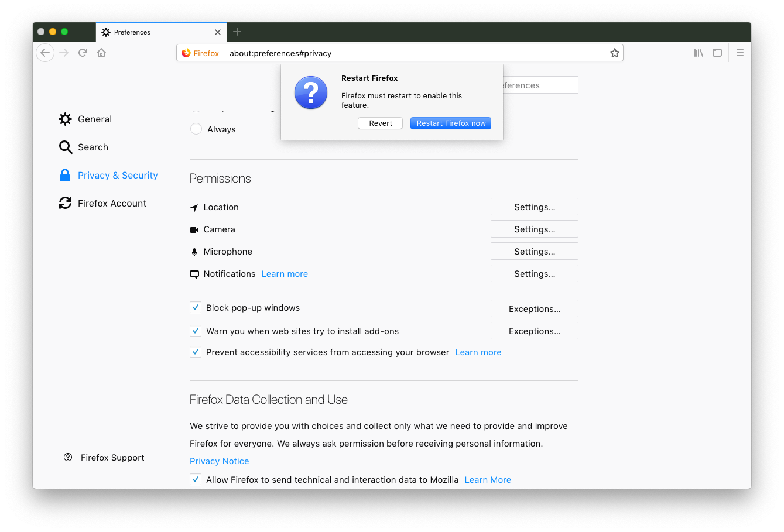Switch to the Preferences tab
The image size is (784, 532).
[x=161, y=32]
